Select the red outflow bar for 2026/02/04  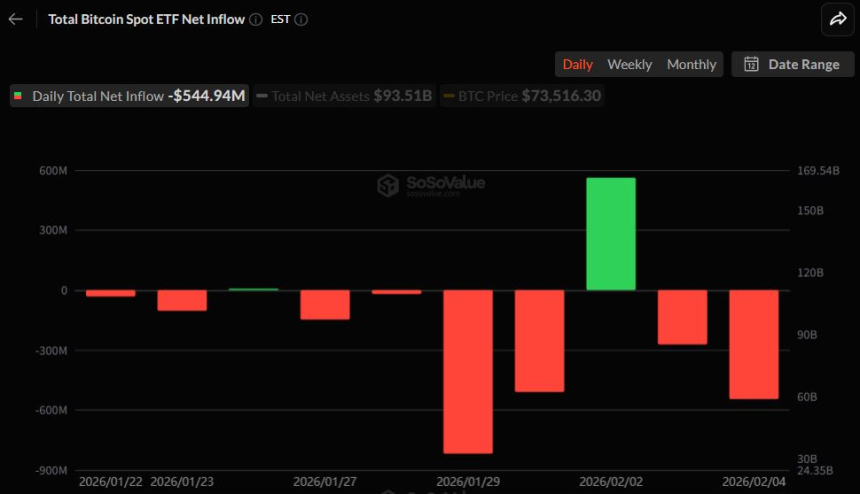click(754, 344)
